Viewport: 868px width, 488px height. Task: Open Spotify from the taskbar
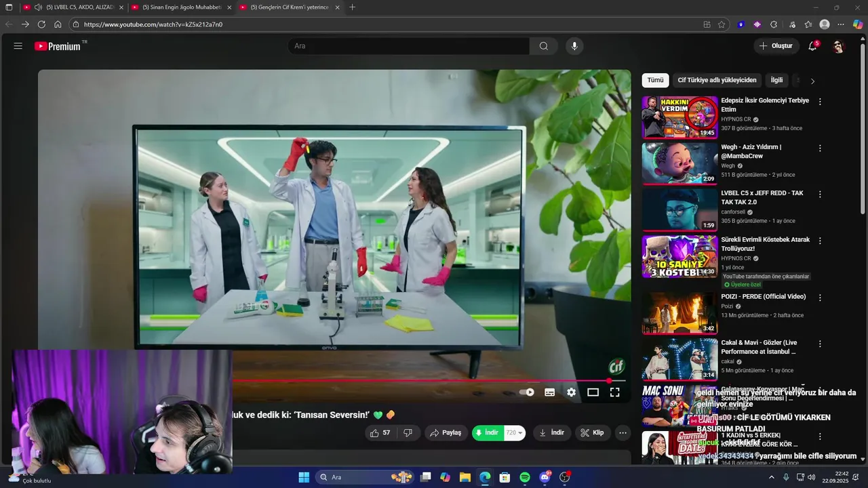point(524,477)
